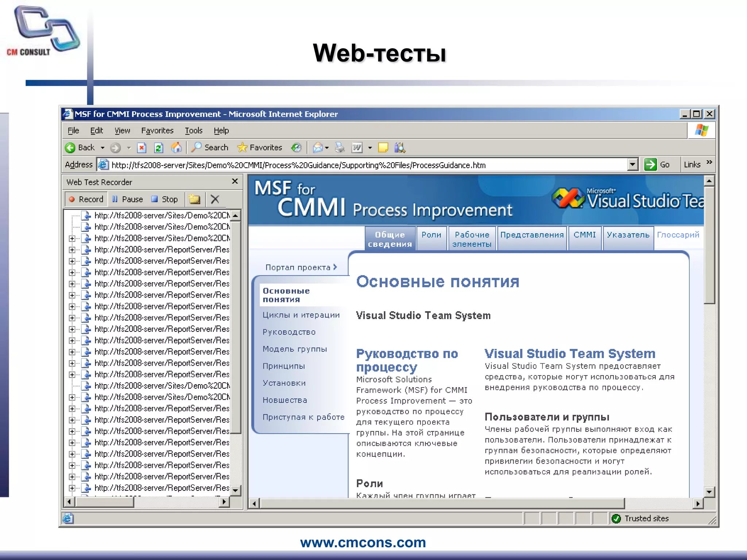This screenshot has height=560, width=747.
Task: Open the File menu
Action: pos(73,131)
